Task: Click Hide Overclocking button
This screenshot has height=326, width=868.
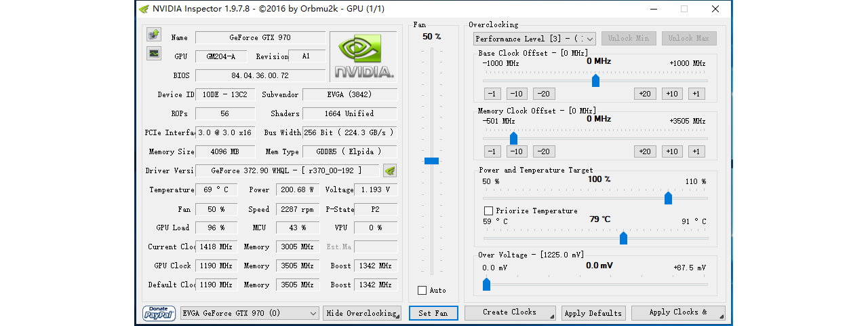Action: [x=362, y=313]
